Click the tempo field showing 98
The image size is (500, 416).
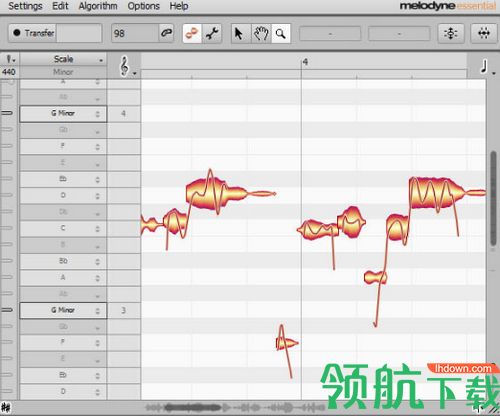click(x=135, y=33)
